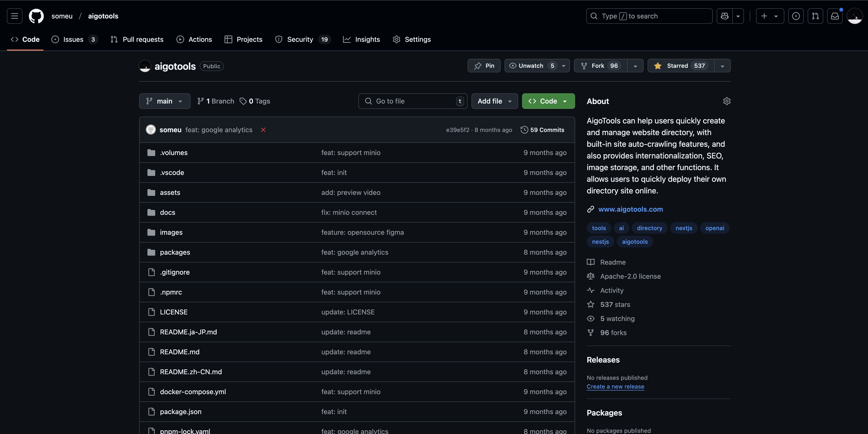The image size is (868, 434).
Task: Expand the star lists dropdown arrow
Action: pyautogui.click(x=723, y=66)
